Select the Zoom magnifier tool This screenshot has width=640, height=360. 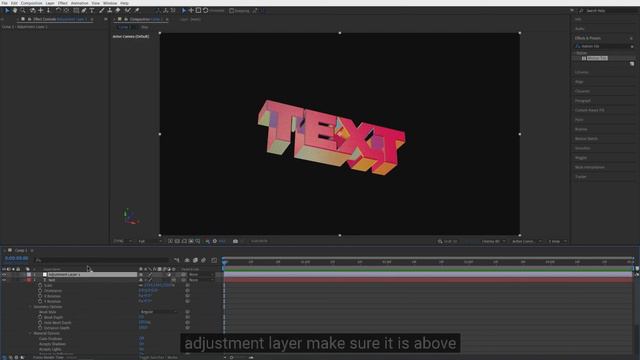pos(23,11)
